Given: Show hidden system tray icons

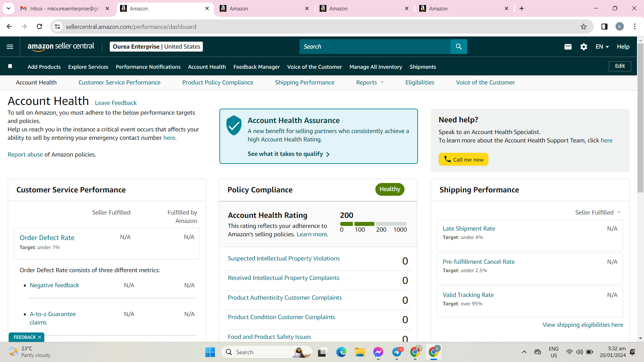Looking at the screenshot, I should click(x=524, y=352).
